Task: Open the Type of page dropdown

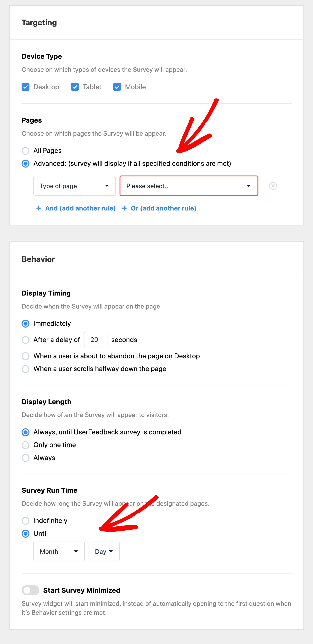Action: click(x=74, y=186)
